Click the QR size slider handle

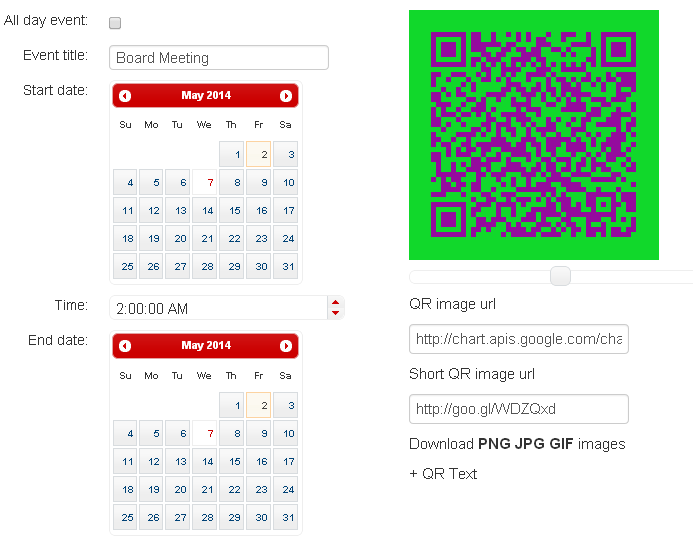tap(561, 276)
